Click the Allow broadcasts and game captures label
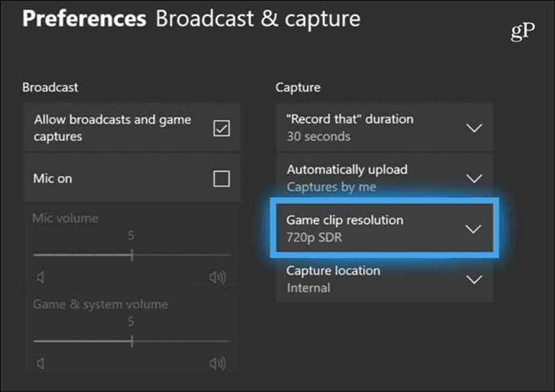The image size is (555, 392). (x=112, y=128)
